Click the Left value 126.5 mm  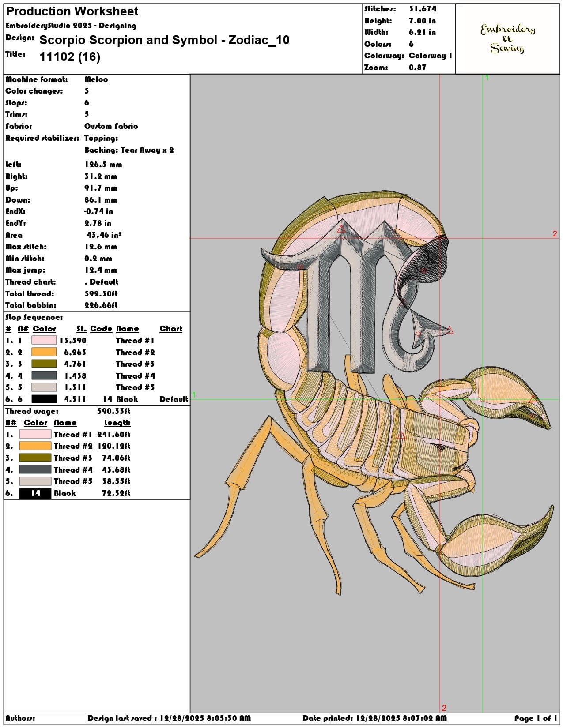[103, 165]
